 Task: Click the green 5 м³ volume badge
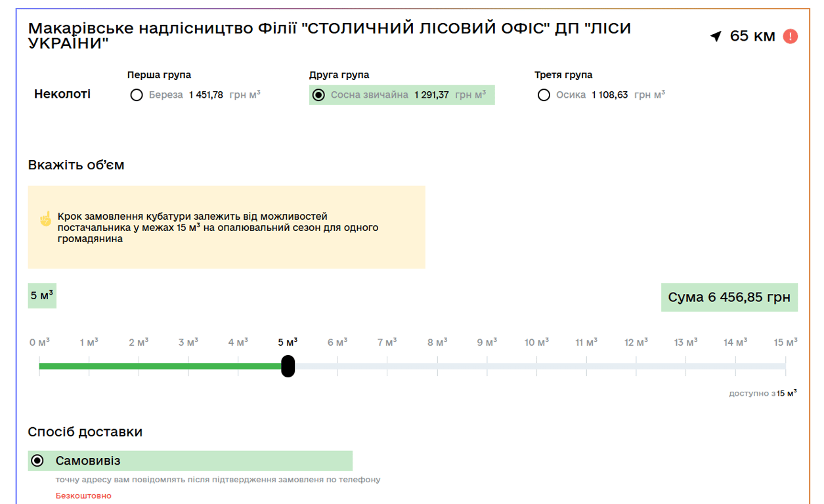coord(42,295)
